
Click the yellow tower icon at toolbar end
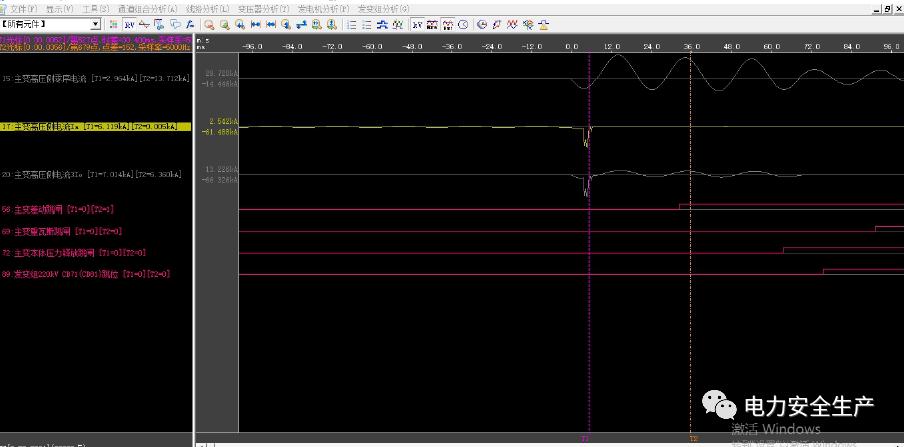(543, 24)
